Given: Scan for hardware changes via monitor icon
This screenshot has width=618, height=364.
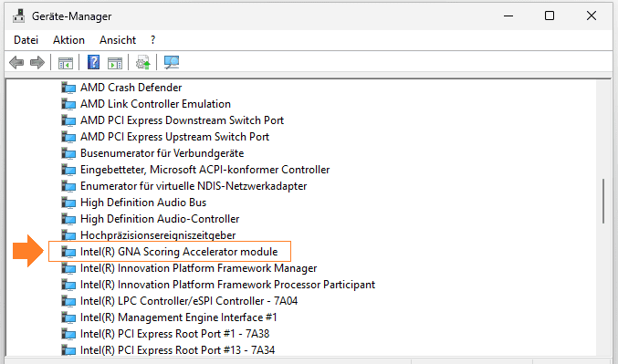Looking at the screenshot, I should (172, 62).
